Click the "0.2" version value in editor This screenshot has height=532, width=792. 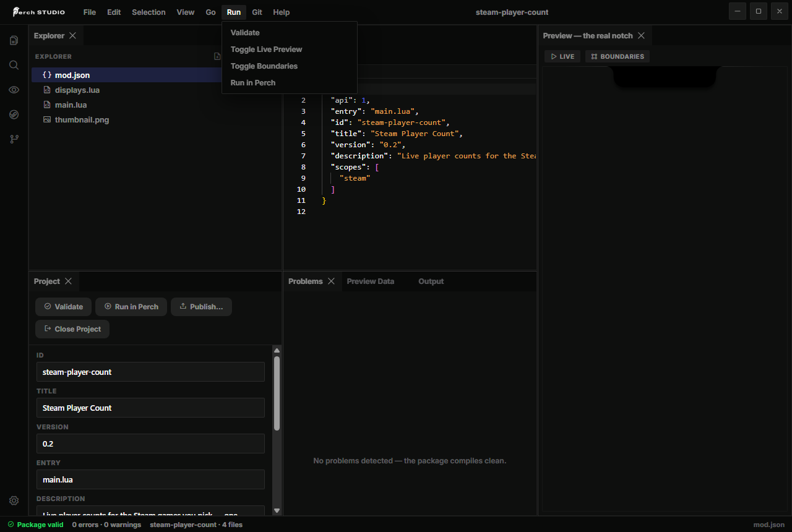390,145
